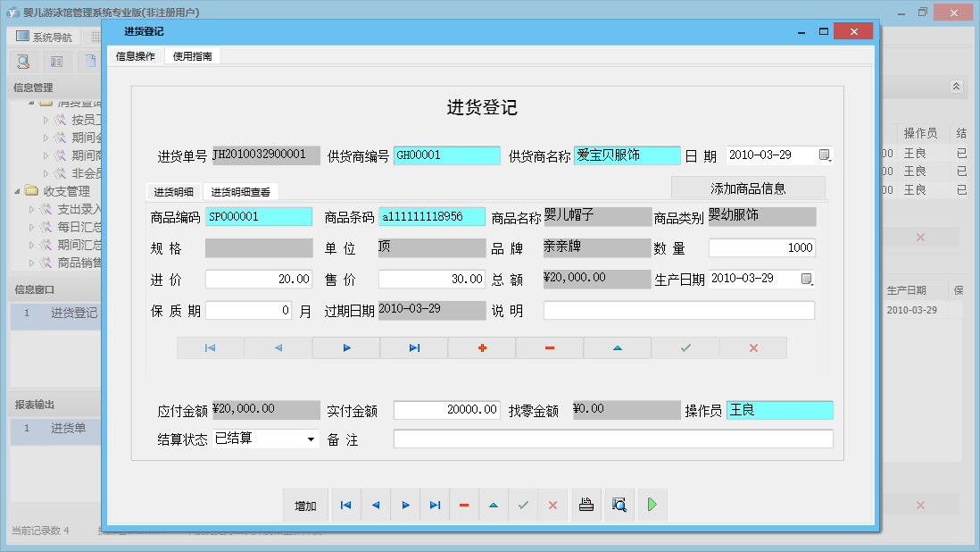Jump to last record using the navigator arrow
Image resolution: width=980 pixels, height=552 pixels.
pos(435,505)
